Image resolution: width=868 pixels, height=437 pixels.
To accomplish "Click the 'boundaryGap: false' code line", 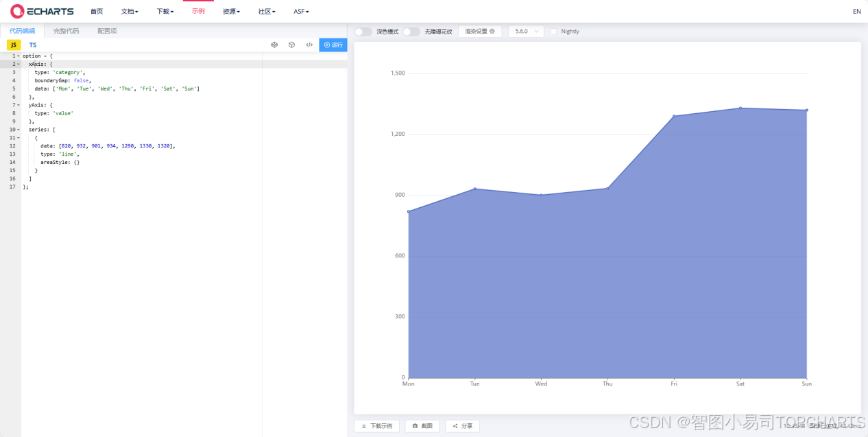I will pos(62,80).
